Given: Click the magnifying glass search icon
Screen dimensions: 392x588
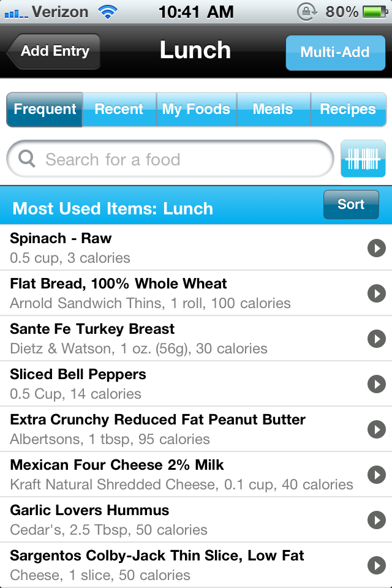Looking at the screenshot, I should [26, 159].
